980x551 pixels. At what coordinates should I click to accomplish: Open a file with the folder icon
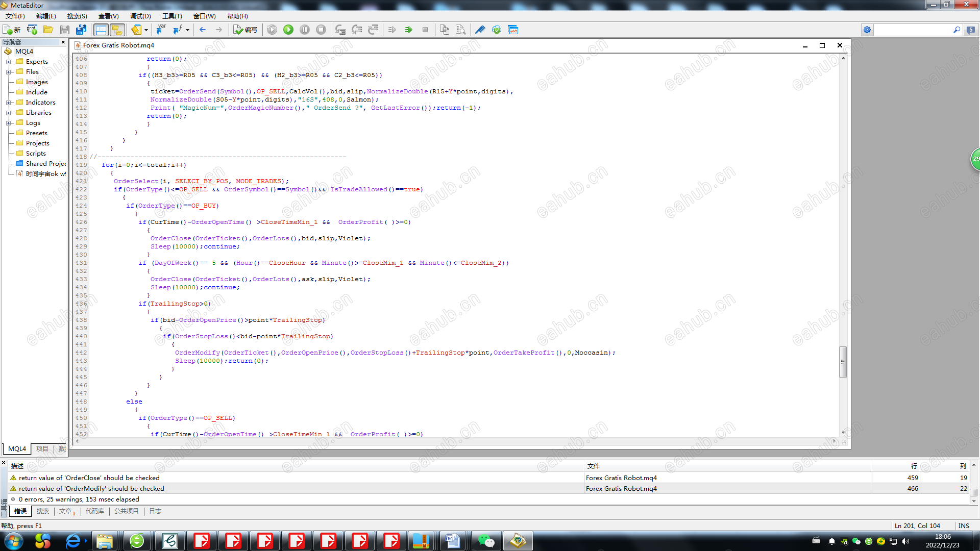[48, 30]
